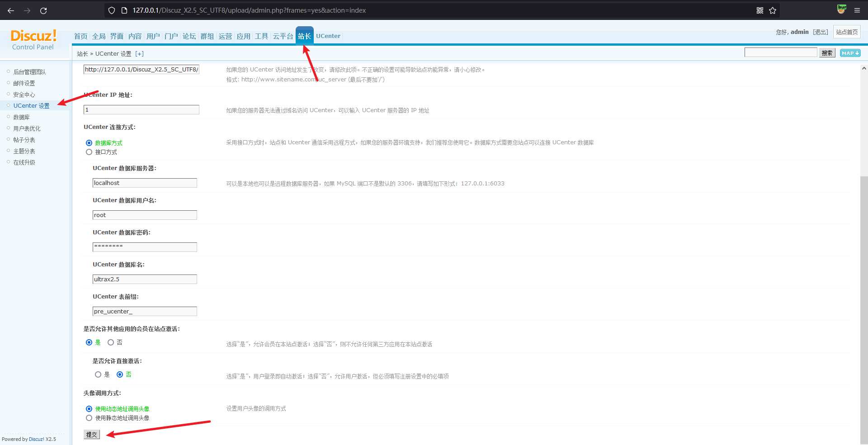Open the 工具 tab
The height and width of the screenshot is (445, 868).
click(262, 36)
